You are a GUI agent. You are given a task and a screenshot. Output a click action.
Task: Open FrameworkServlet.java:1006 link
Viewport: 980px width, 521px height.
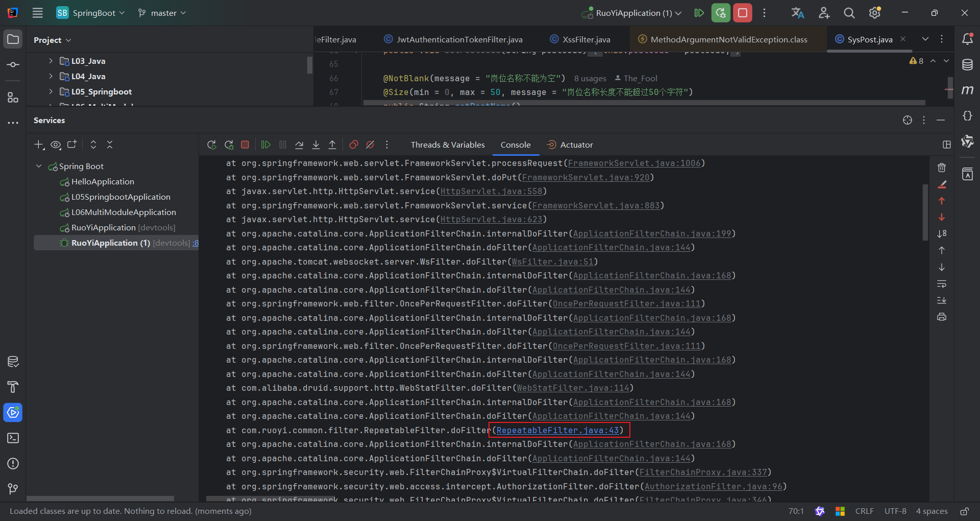click(634, 163)
